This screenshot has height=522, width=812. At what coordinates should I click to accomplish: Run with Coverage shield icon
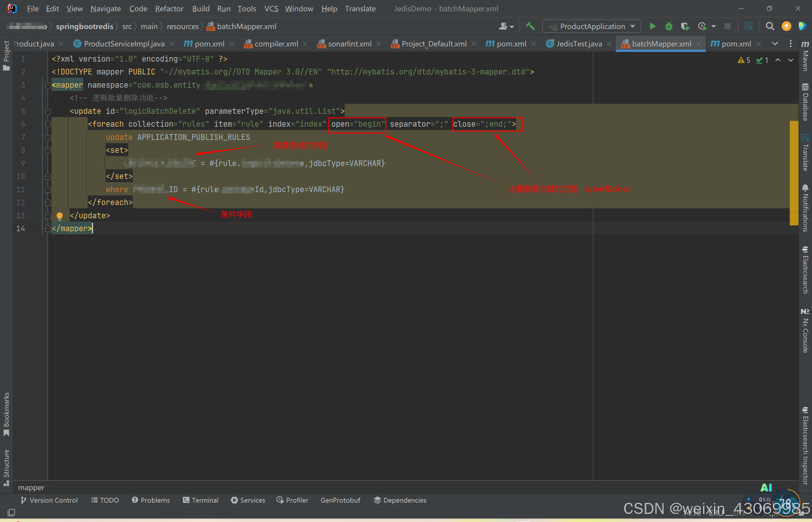click(685, 26)
